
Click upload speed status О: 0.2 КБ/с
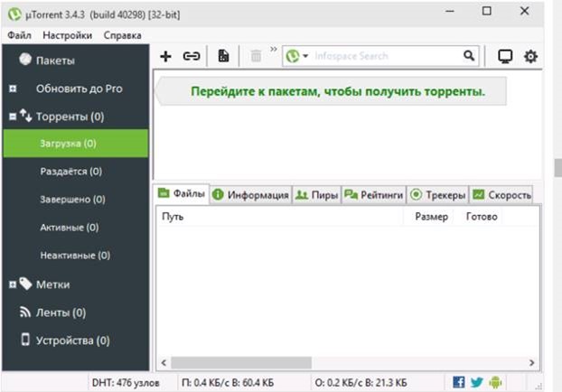(361, 383)
